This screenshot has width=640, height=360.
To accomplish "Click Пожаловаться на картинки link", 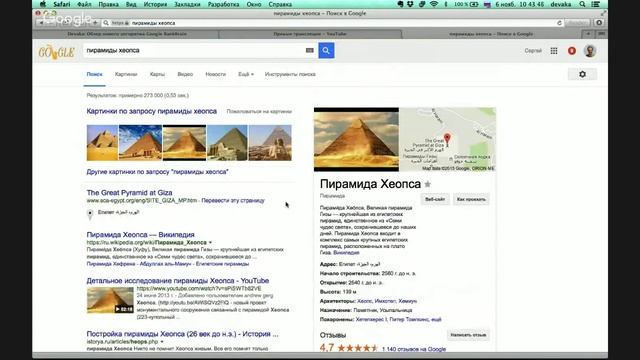I will click(x=259, y=111).
